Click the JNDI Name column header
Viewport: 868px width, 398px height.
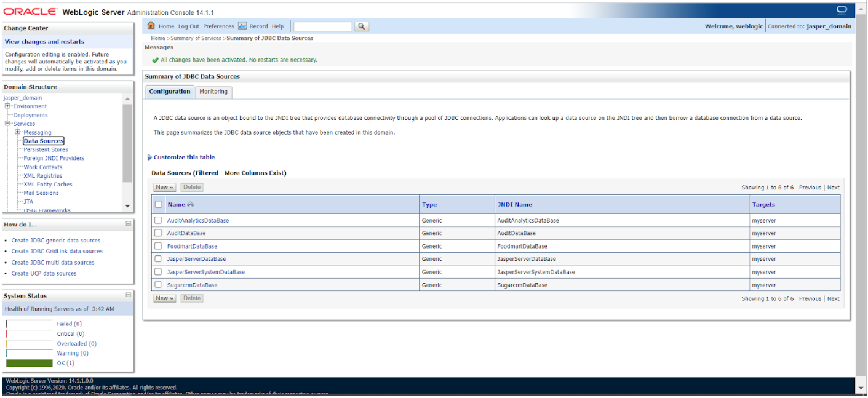(515, 204)
